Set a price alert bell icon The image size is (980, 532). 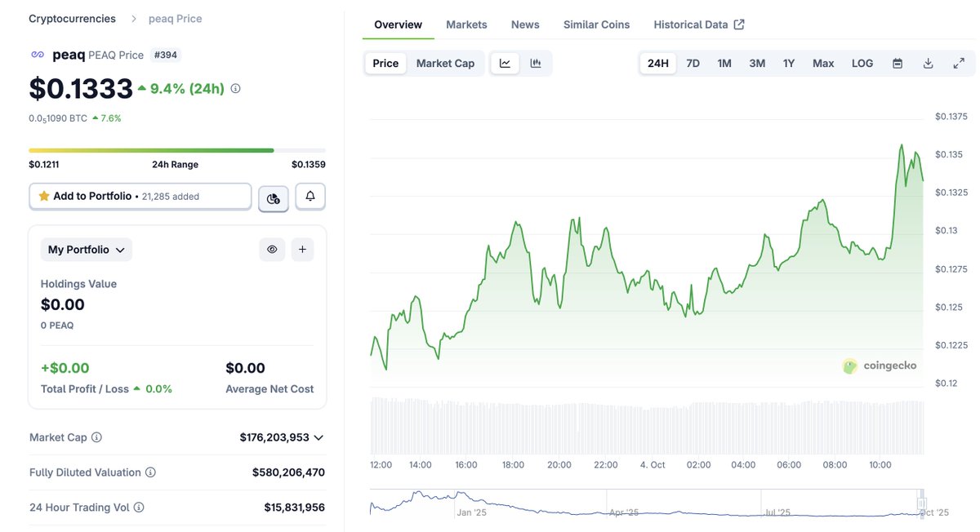310,196
